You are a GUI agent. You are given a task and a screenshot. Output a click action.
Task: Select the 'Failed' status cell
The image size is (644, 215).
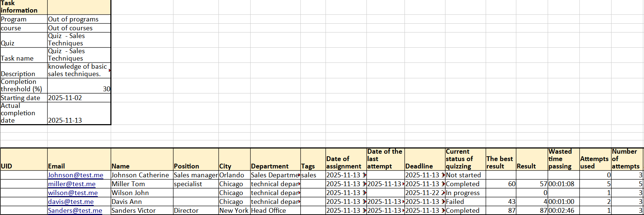point(455,202)
